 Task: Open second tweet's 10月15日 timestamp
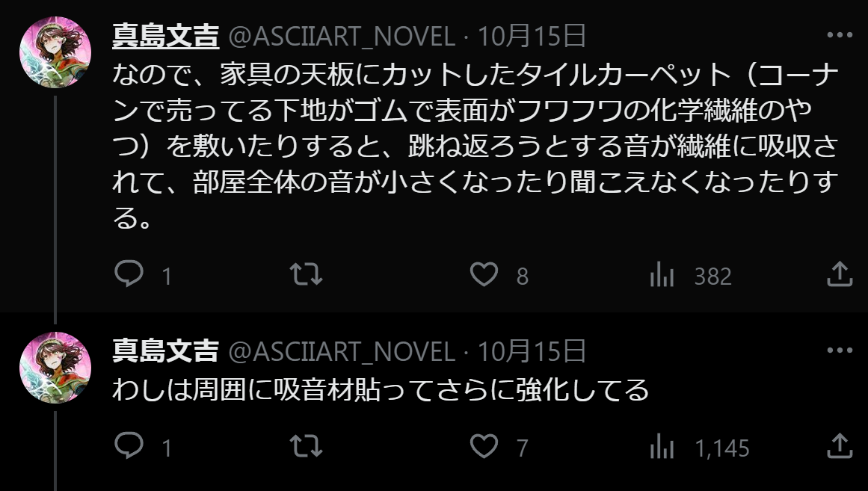532,351
